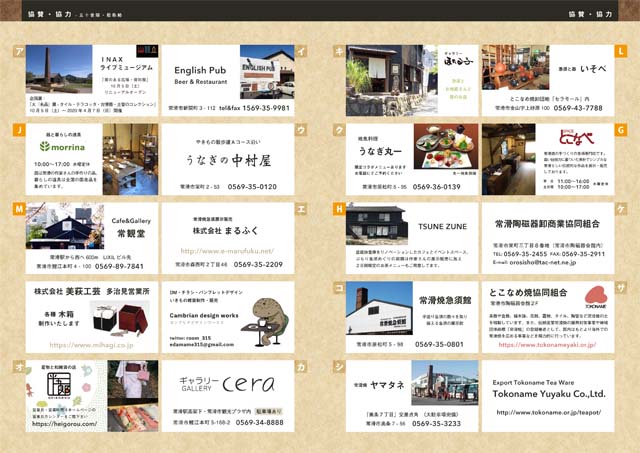This screenshot has width=640, height=453.
Task: Click the イ marker beside English Pub
Action: click(x=301, y=51)
